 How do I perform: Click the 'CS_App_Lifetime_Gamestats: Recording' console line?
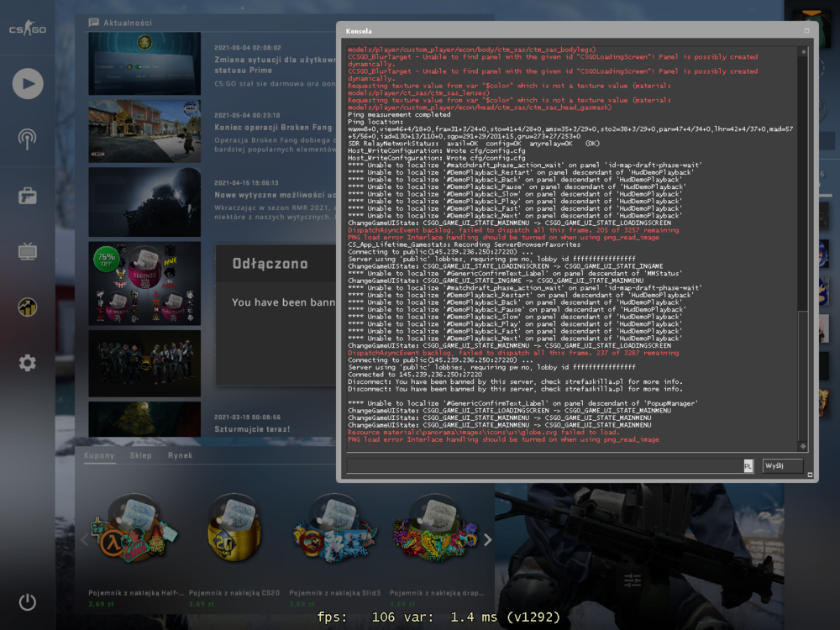[x=464, y=244]
